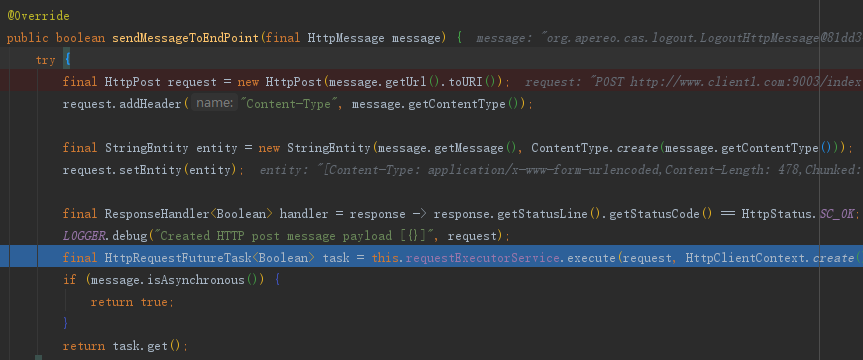Click the return true statement
863x360 pixels.
click(132, 302)
